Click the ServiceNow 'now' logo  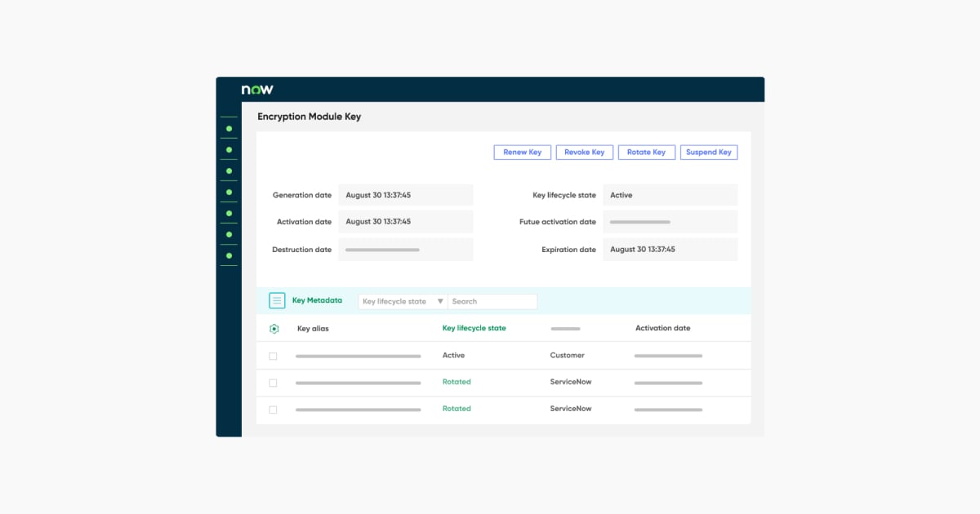click(257, 90)
